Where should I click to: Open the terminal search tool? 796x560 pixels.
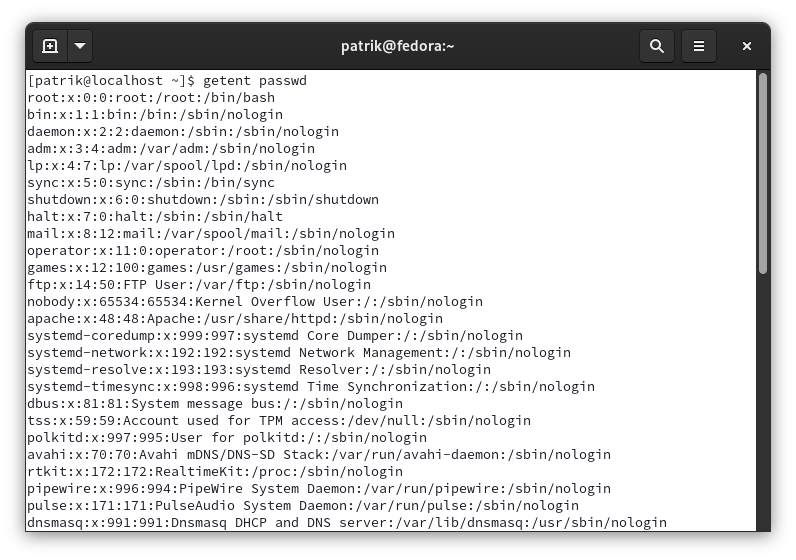pos(657,46)
